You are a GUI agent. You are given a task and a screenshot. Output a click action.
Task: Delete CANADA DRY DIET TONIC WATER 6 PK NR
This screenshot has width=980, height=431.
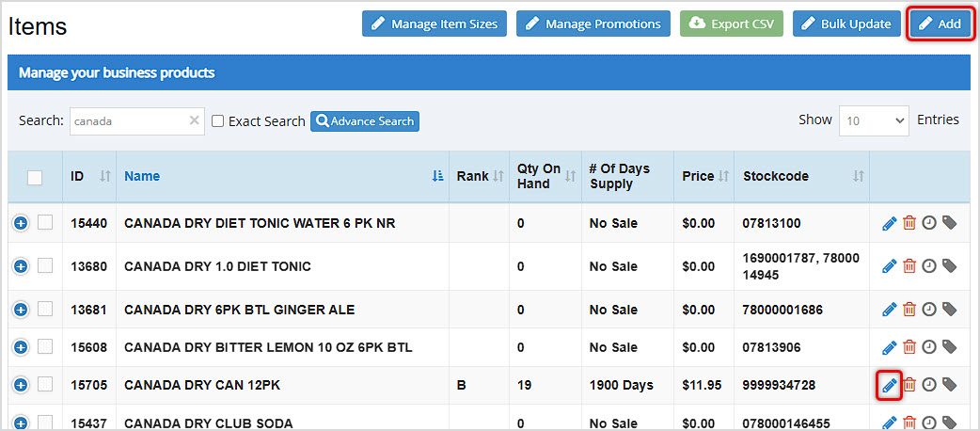[909, 223]
